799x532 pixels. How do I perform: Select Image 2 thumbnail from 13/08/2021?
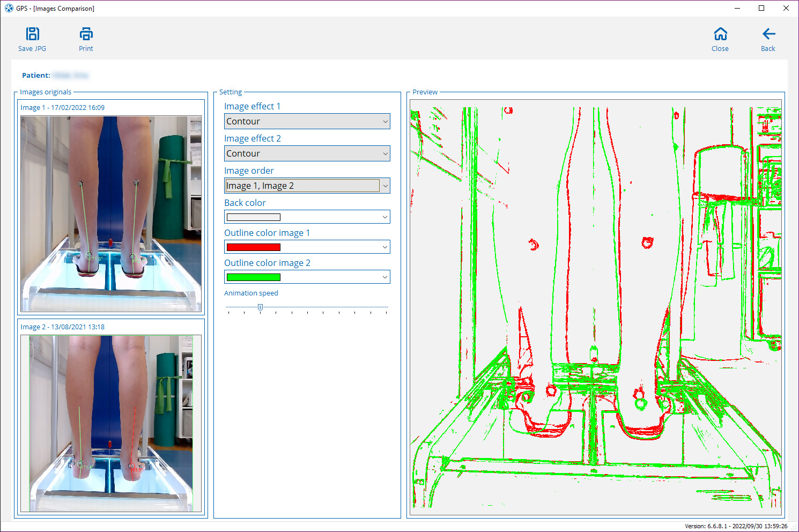click(x=111, y=423)
